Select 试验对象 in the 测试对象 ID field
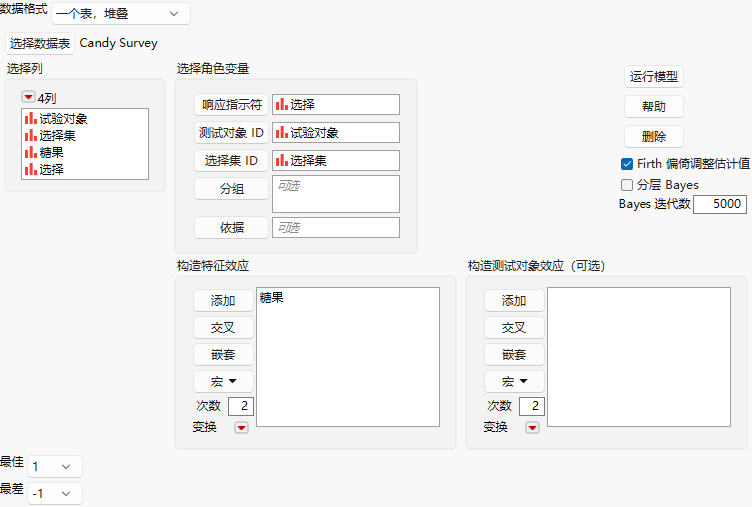The image size is (752, 507). point(336,133)
